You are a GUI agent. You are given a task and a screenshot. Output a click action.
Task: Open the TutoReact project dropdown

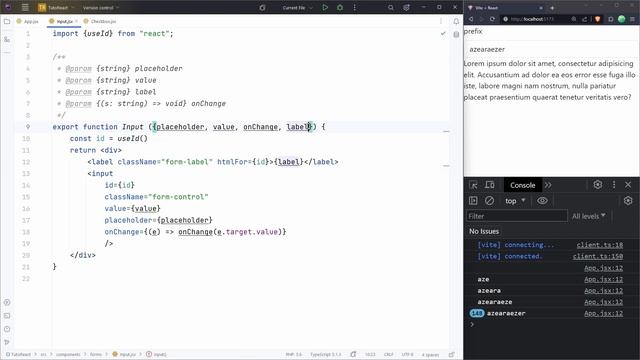(x=56, y=7)
